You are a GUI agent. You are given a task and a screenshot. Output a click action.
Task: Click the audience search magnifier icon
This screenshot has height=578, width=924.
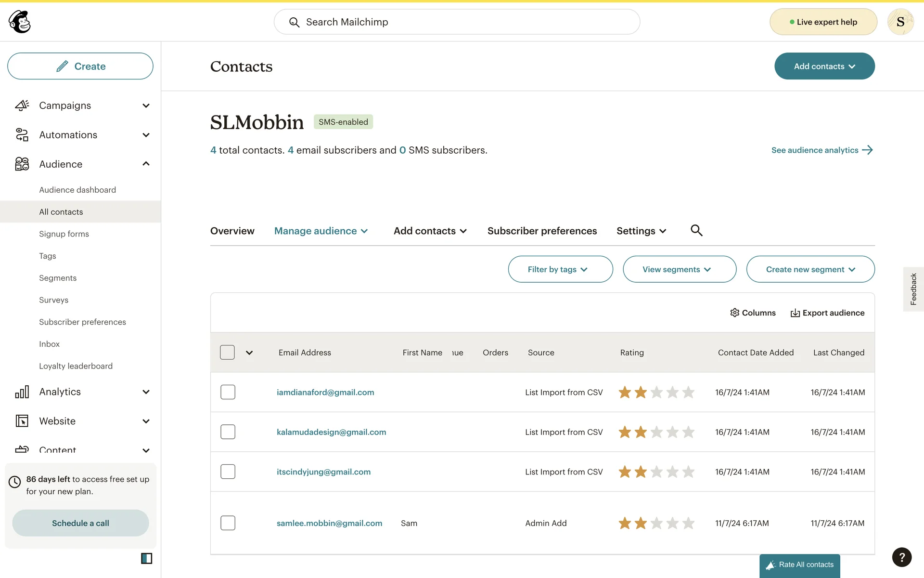tap(696, 230)
